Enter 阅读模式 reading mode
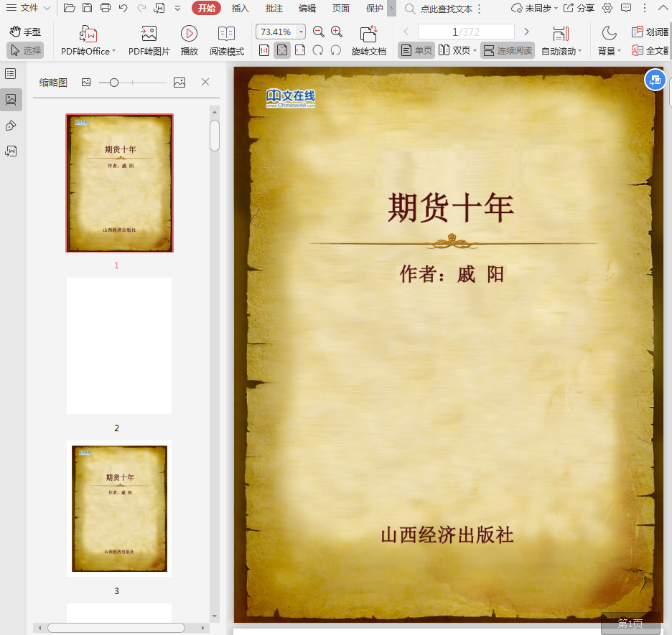Viewport: 672px width, 635px height. [x=227, y=41]
